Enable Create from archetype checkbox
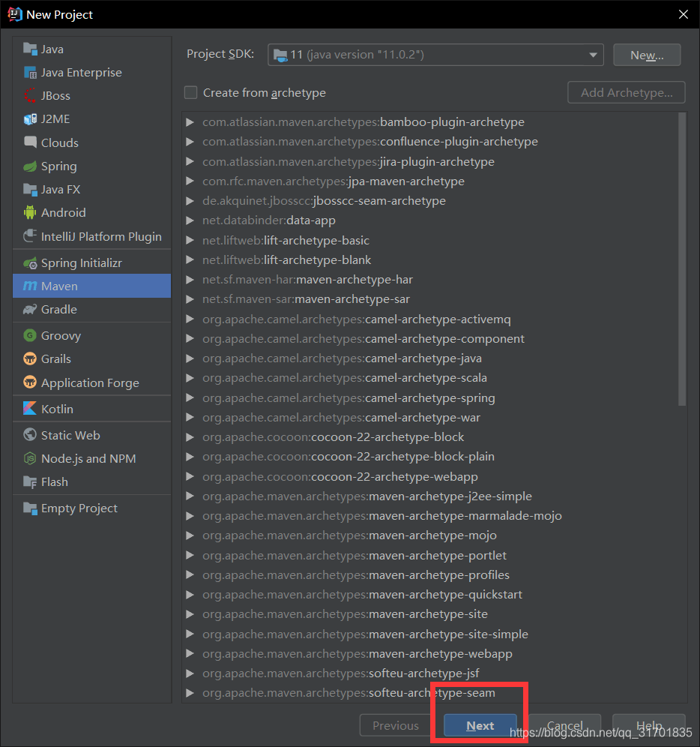 [191, 92]
